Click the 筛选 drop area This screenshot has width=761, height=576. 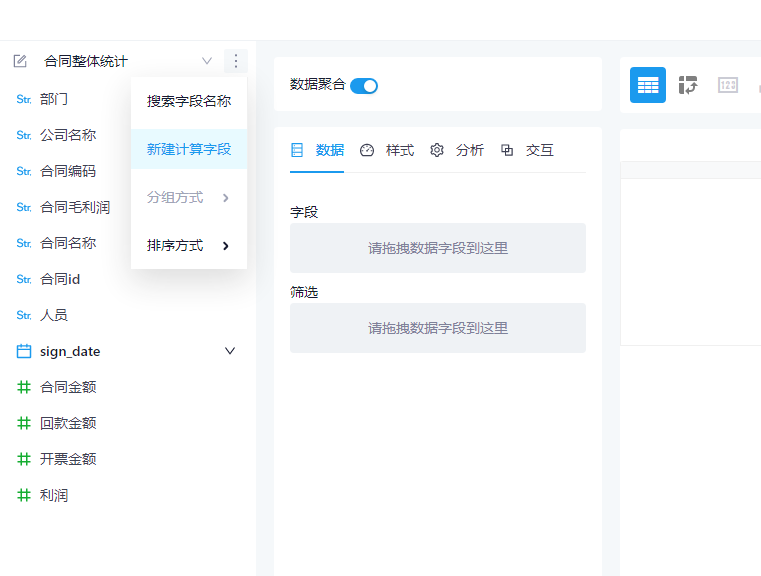click(x=437, y=328)
